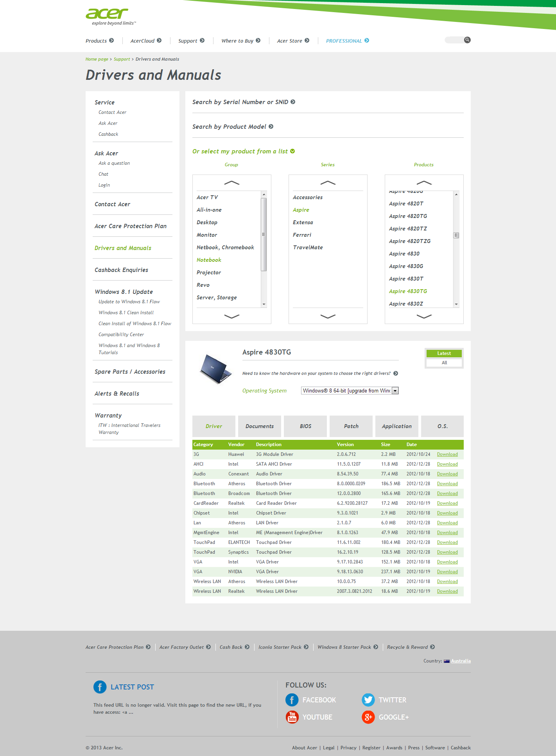Click the arrow icon next to Support
The height and width of the screenshot is (756, 556).
(x=202, y=40)
